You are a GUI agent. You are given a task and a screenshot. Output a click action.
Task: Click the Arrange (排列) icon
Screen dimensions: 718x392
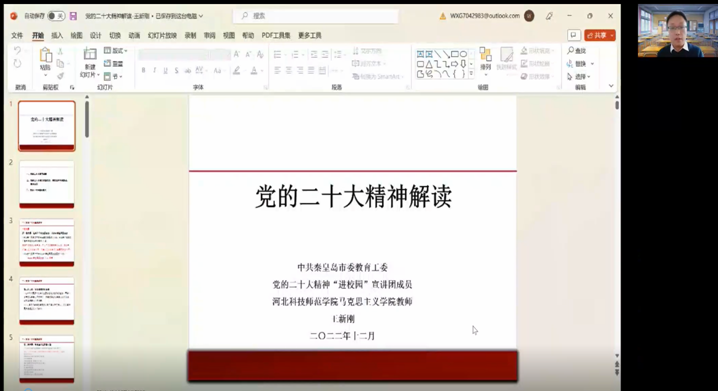[x=485, y=59]
